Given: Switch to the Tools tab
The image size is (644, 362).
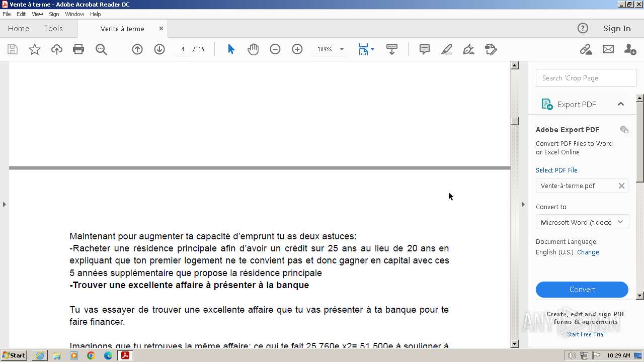Looking at the screenshot, I should click(x=53, y=29).
